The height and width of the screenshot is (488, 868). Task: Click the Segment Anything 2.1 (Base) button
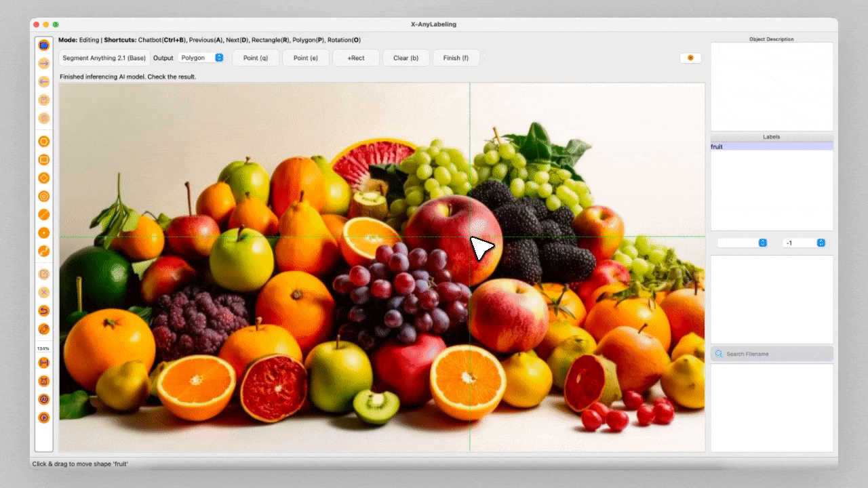104,58
